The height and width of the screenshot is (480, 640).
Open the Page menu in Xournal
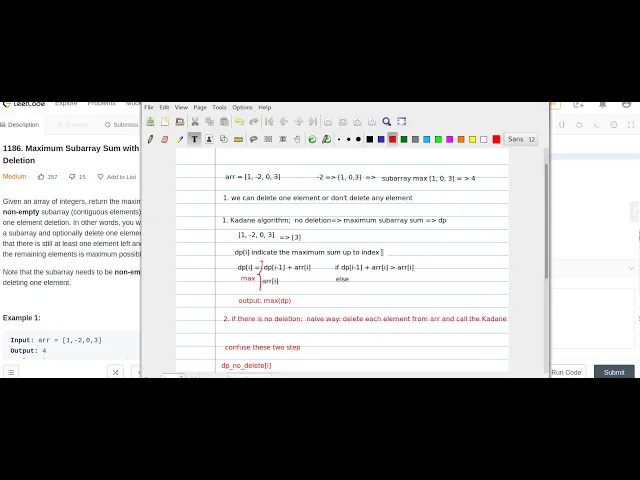click(200, 107)
